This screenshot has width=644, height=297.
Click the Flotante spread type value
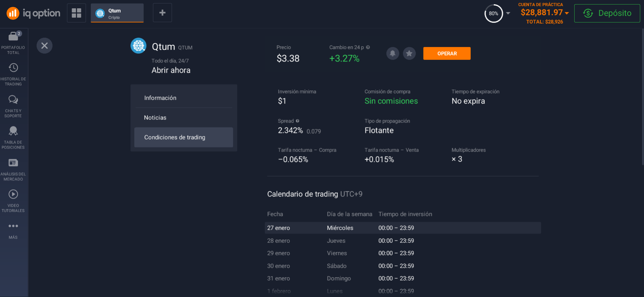coord(379,131)
